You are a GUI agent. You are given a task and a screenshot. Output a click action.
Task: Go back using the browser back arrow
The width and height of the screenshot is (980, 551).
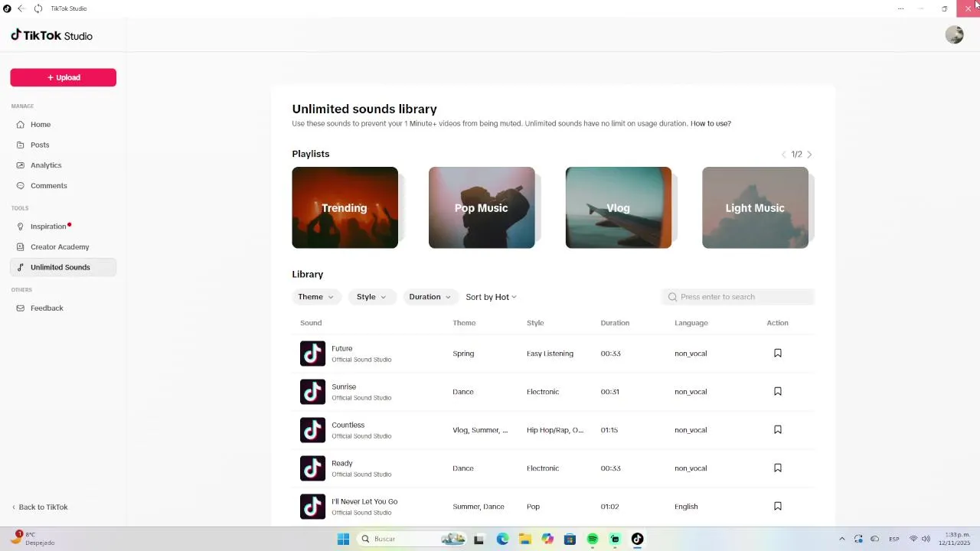click(x=21, y=8)
